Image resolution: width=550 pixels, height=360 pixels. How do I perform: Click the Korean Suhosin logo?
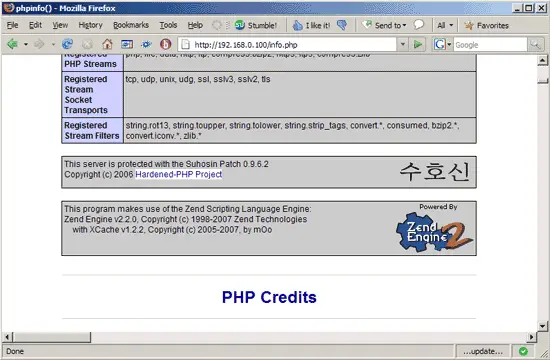434,172
